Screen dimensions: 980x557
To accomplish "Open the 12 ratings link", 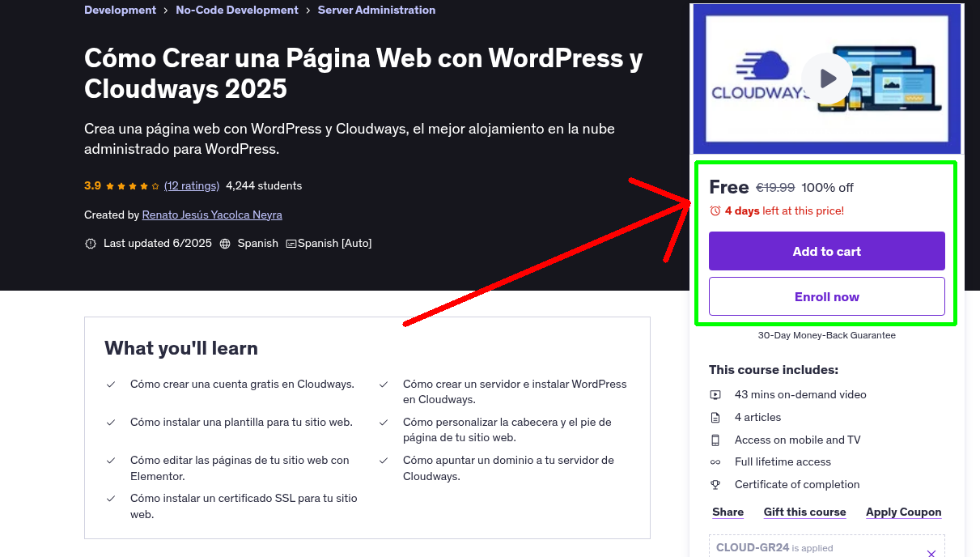I will (x=192, y=185).
